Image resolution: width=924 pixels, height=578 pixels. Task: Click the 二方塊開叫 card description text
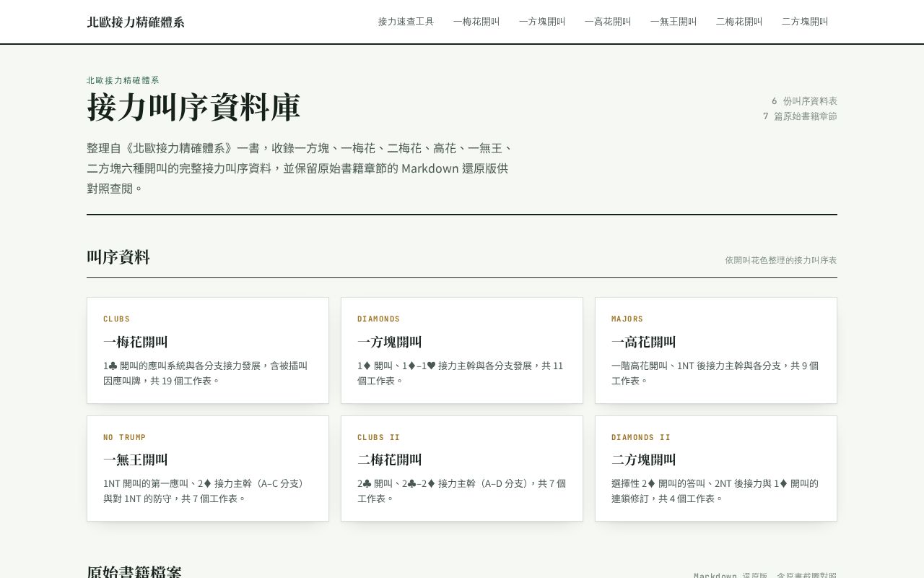(715, 491)
